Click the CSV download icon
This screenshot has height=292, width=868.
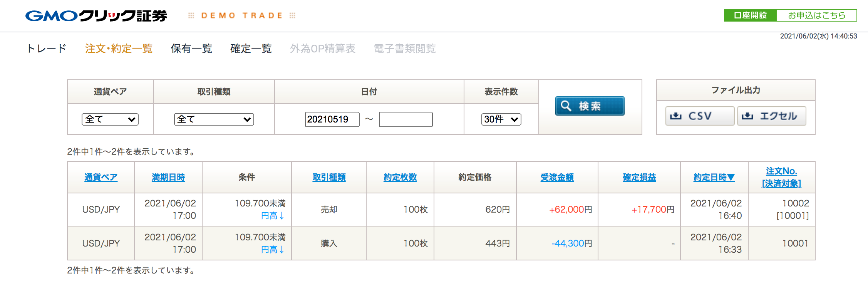(676, 116)
